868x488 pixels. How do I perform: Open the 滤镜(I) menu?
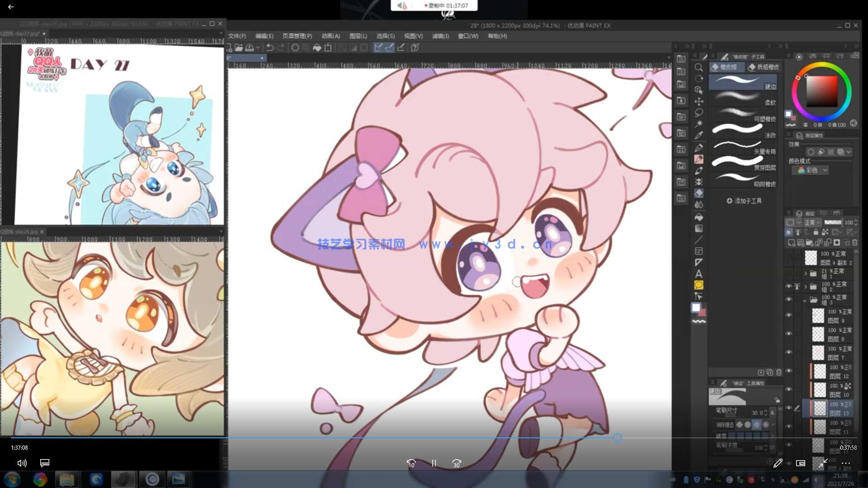[x=440, y=36]
